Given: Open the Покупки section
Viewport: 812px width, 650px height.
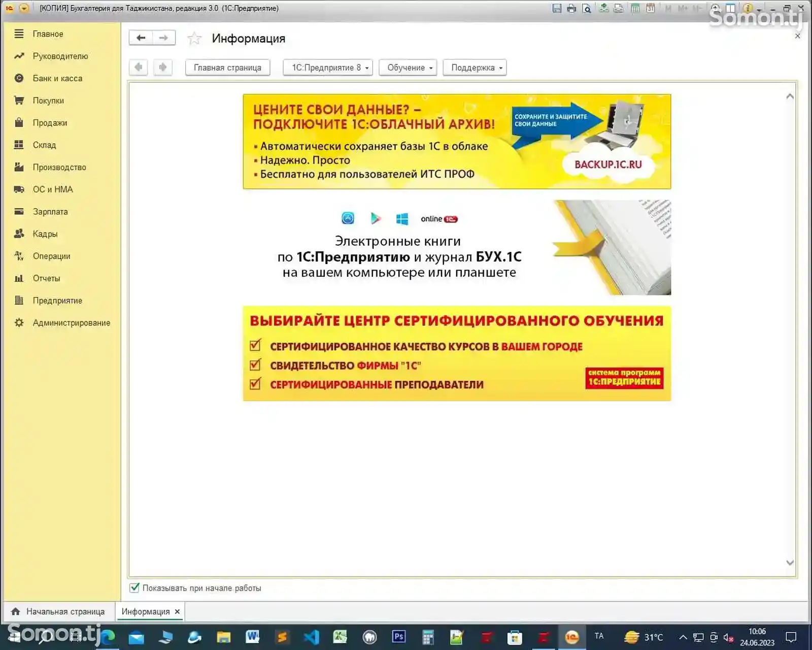Looking at the screenshot, I should point(48,101).
